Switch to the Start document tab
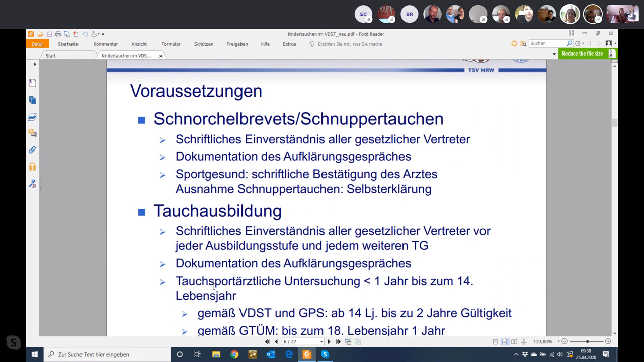644x362 pixels. [x=51, y=56]
